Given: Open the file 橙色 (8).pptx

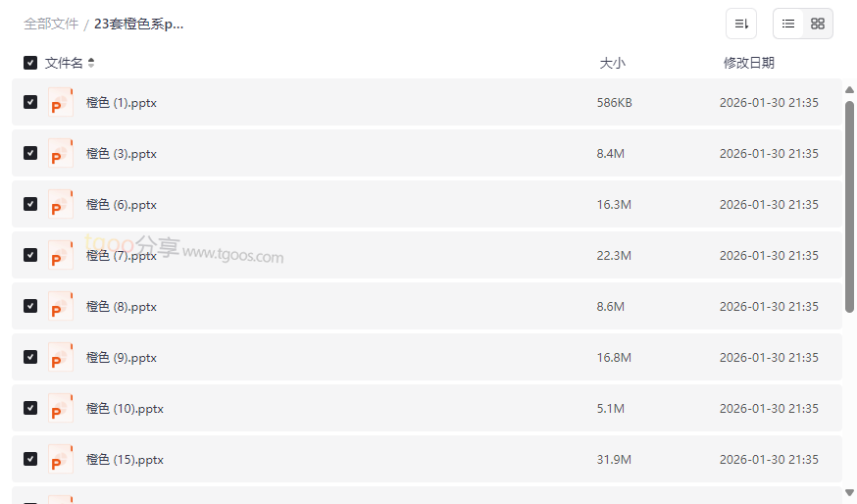Looking at the screenshot, I should [122, 306].
